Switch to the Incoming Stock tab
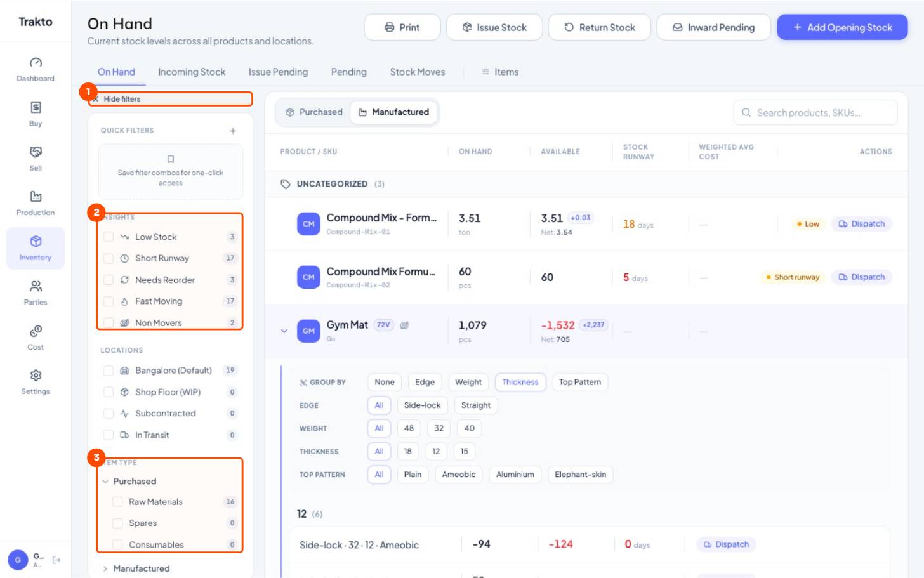This screenshot has width=924, height=578. click(192, 72)
